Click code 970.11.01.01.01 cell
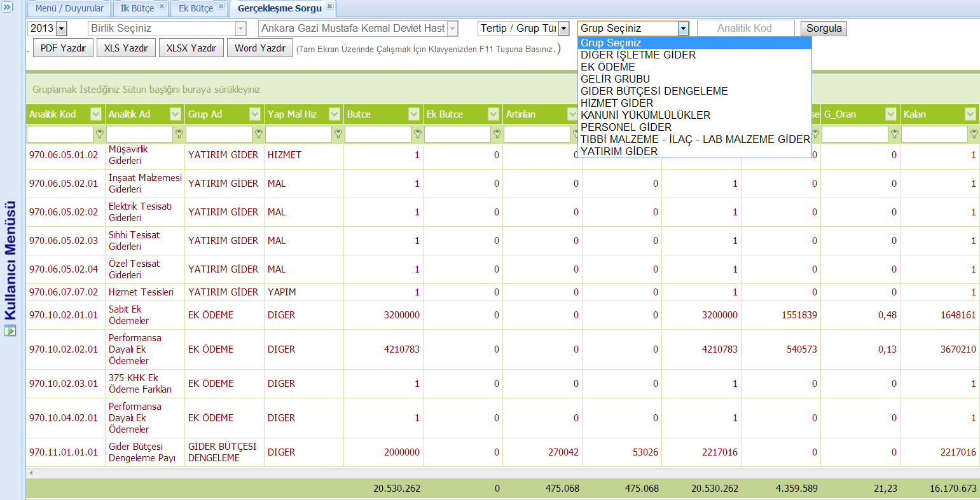This screenshot has width=980, height=500. click(x=66, y=452)
